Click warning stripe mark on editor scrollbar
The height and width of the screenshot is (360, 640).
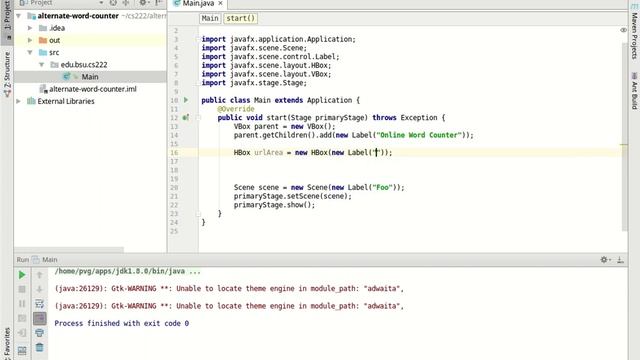(623, 144)
